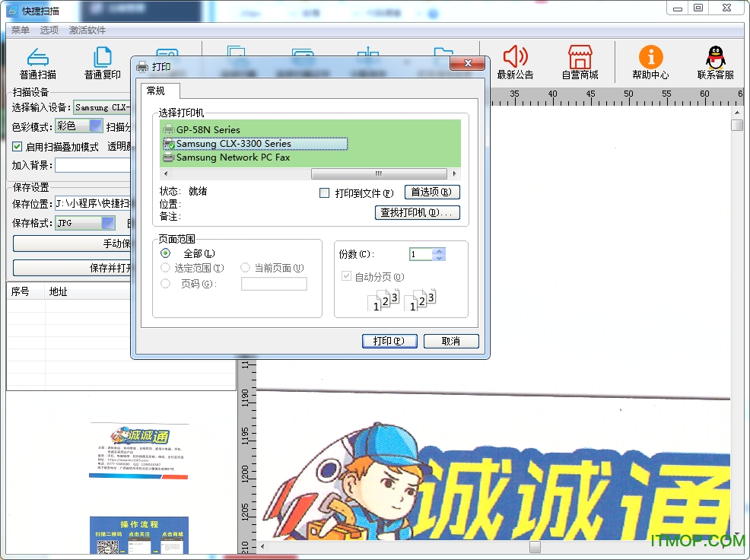The image size is (750, 560).
Task: Select GP-58N Series printer icon
Action: coord(169,130)
